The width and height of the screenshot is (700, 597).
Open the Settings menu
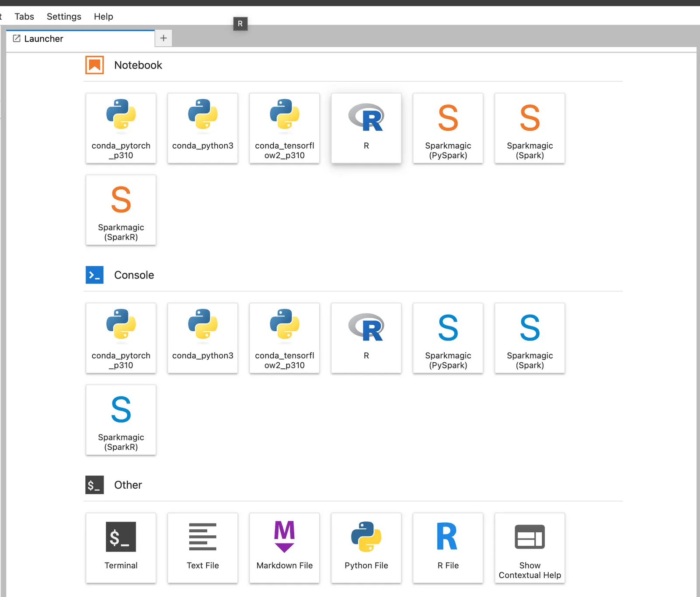pos(64,17)
